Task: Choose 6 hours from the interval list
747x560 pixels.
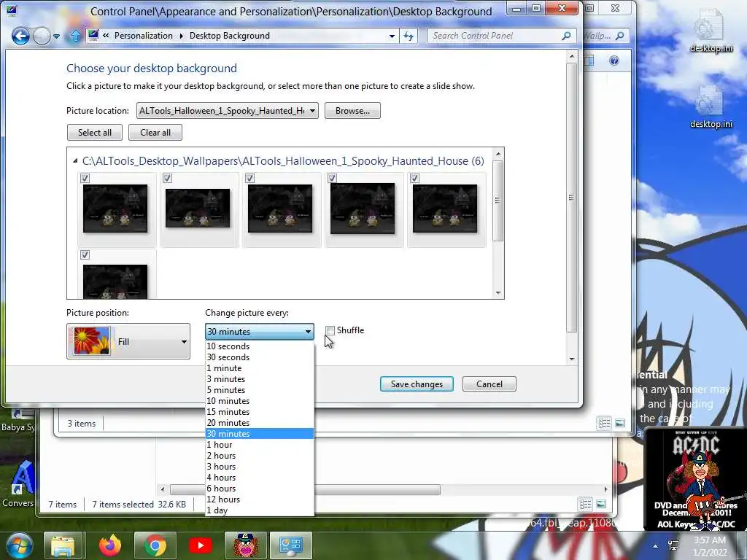Action: (x=260, y=489)
